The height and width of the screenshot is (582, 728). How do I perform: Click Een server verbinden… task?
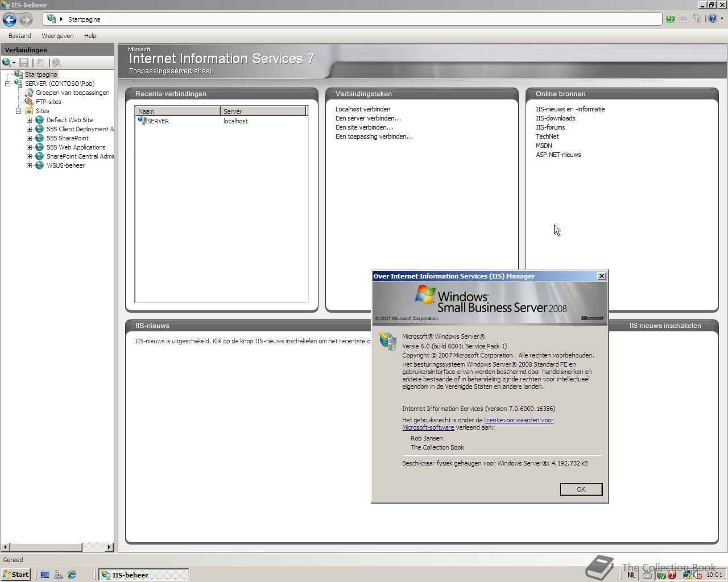368,118
